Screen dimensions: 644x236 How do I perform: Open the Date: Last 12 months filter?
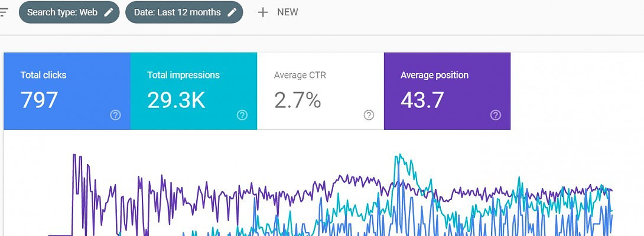(x=177, y=12)
